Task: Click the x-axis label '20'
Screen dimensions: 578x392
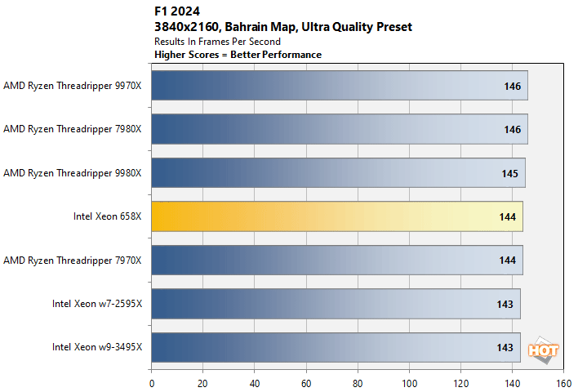Action: (x=202, y=384)
